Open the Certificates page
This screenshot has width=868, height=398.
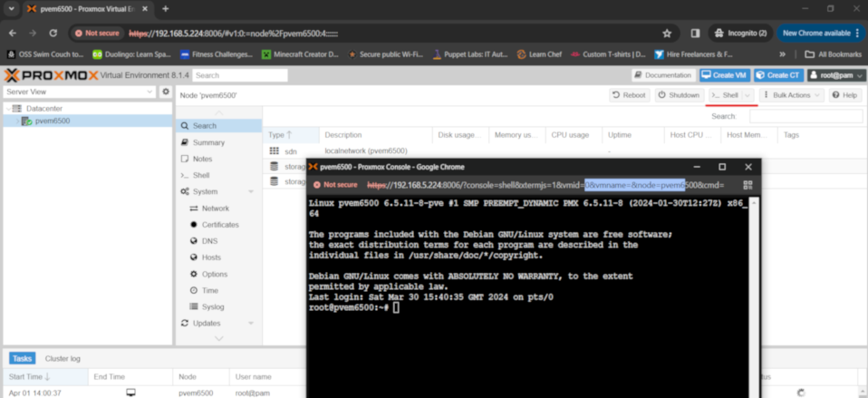[x=219, y=225]
